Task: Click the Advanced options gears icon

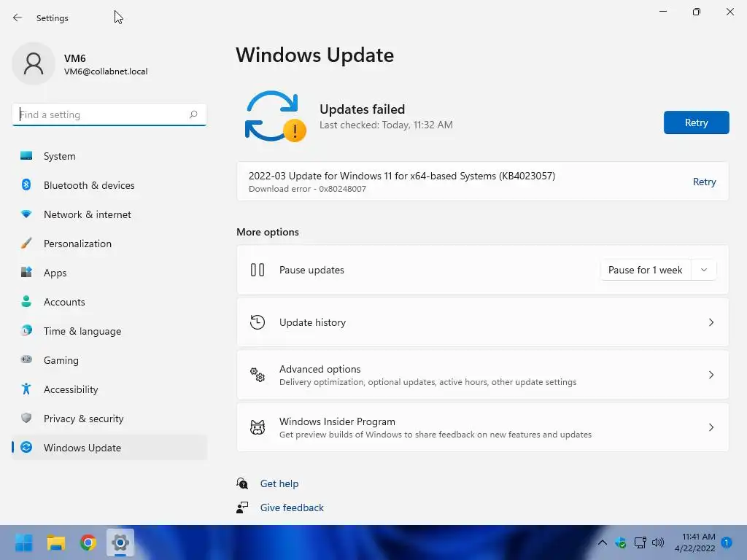Action: [258, 375]
